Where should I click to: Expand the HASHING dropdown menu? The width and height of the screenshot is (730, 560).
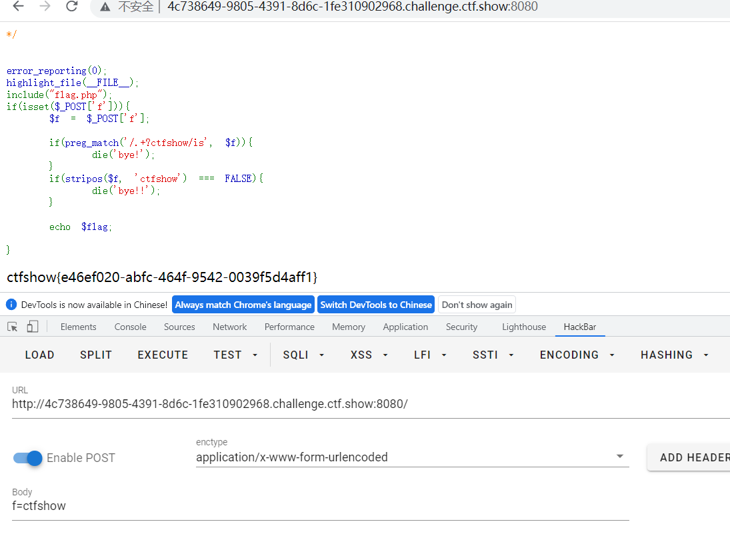(675, 355)
